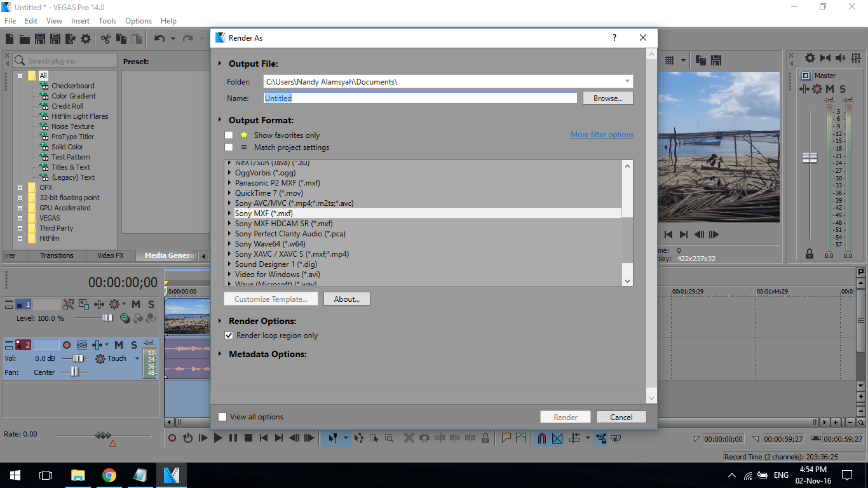The width and height of the screenshot is (868, 488).
Task: Expand Sony XAVC / XAVC S format
Action: coord(229,254)
